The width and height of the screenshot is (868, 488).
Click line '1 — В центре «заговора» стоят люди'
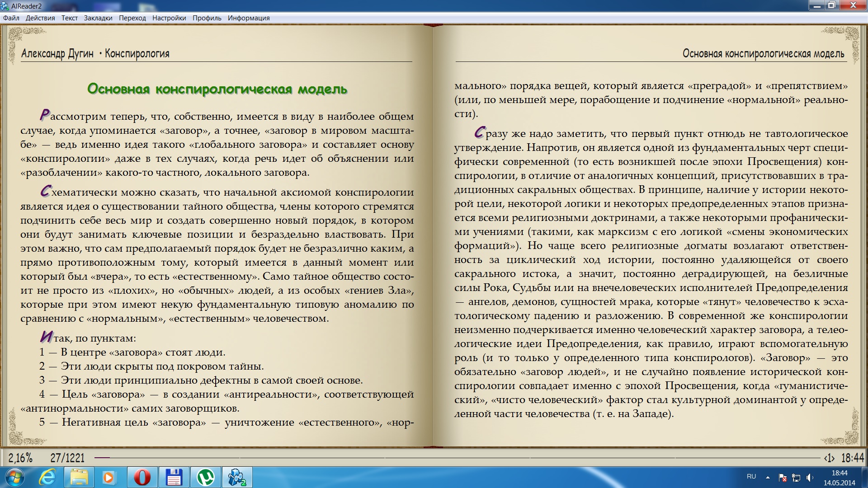[x=132, y=352]
